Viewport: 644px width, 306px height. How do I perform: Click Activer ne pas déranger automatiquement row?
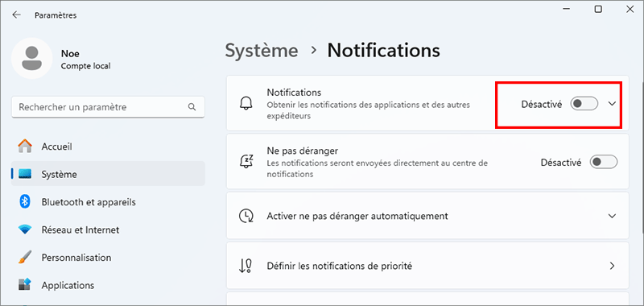427,216
